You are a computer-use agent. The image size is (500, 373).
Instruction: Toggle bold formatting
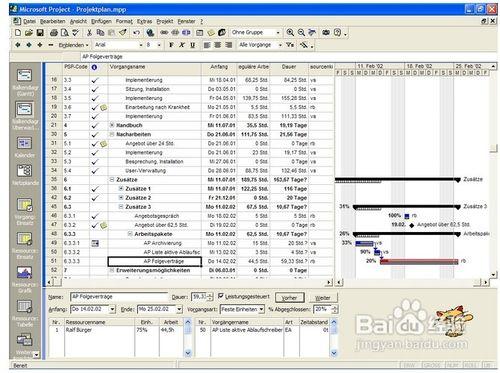pos(171,45)
